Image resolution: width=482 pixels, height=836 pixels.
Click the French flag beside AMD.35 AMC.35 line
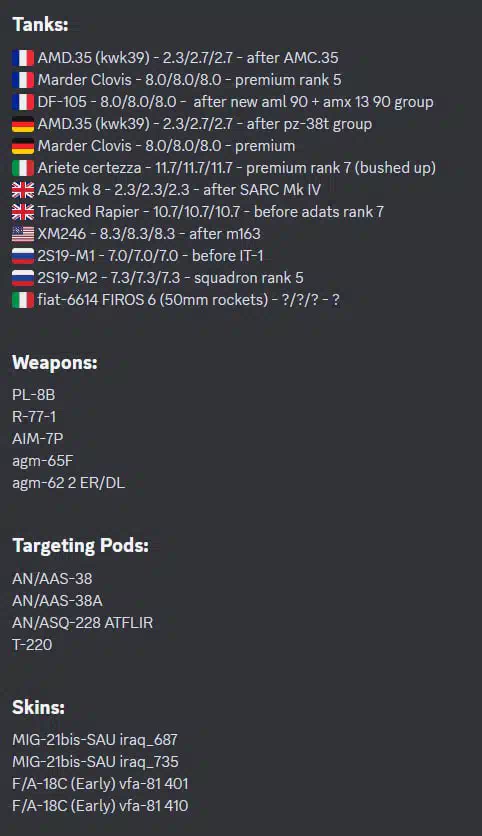click(23, 58)
